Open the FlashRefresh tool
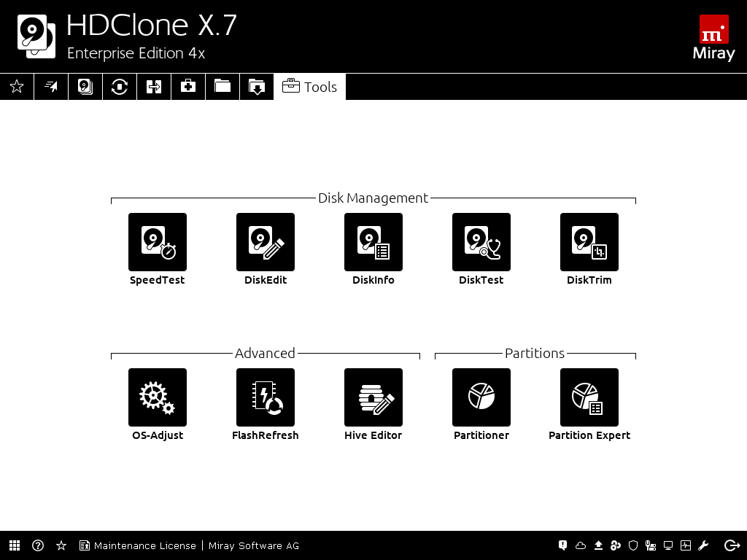Image resolution: width=747 pixels, height=560 pixels. 265,397
